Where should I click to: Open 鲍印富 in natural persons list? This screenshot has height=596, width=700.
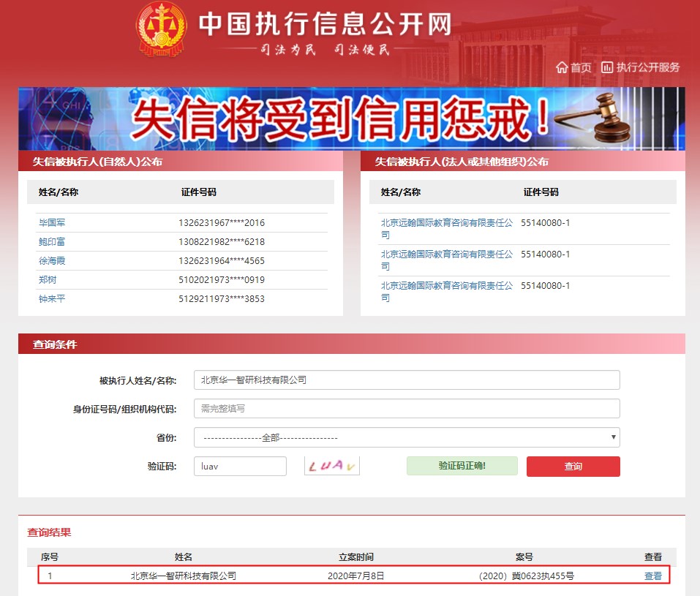pos(52,241)
